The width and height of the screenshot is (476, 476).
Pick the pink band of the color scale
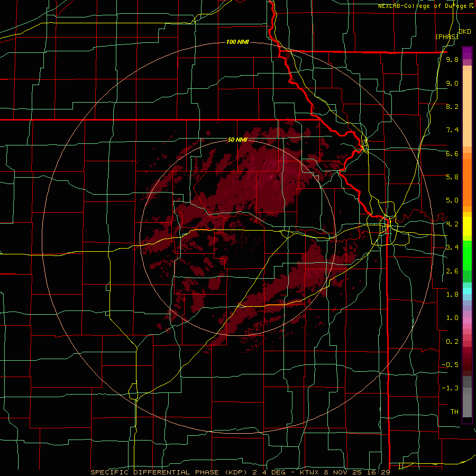[467, 321]
